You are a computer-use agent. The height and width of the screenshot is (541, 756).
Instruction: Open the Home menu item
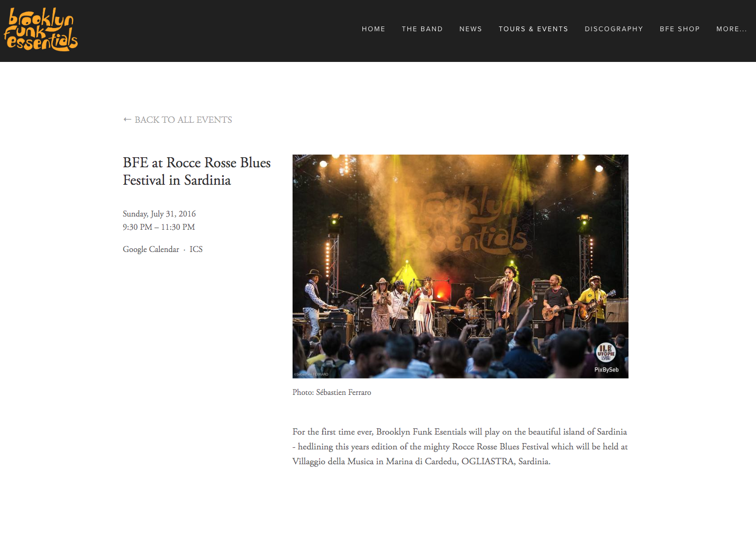374,29
